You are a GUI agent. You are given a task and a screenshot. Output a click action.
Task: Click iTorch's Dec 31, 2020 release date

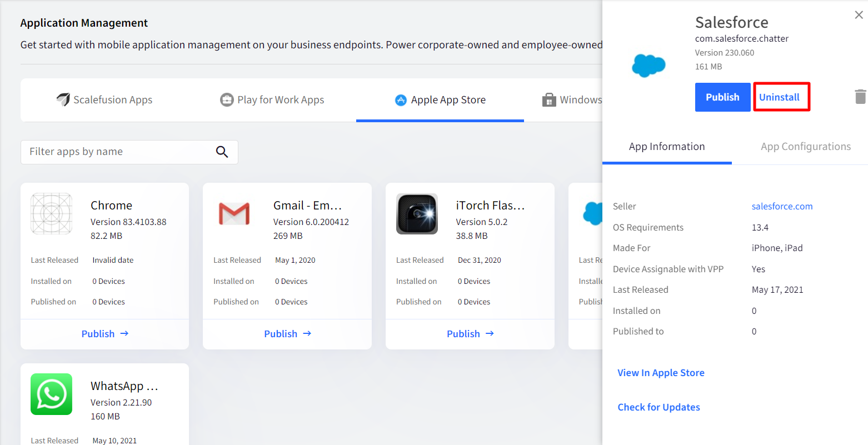coord(480,260)
